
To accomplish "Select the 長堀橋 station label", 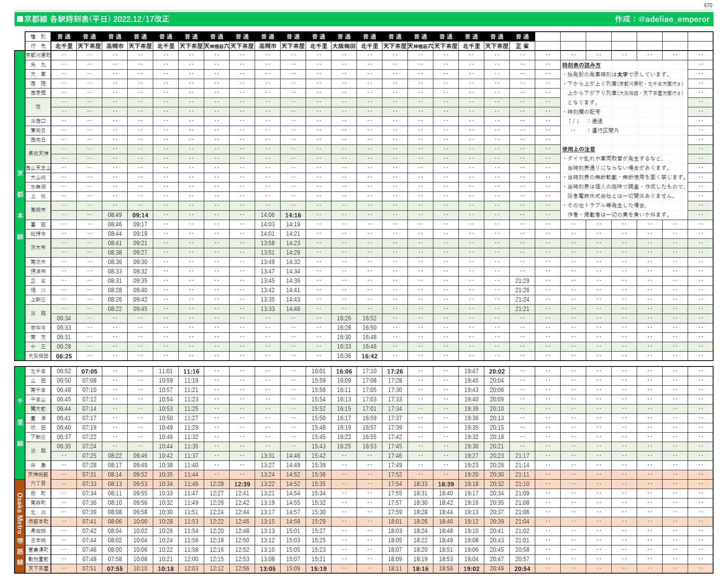I will point(38,531).
